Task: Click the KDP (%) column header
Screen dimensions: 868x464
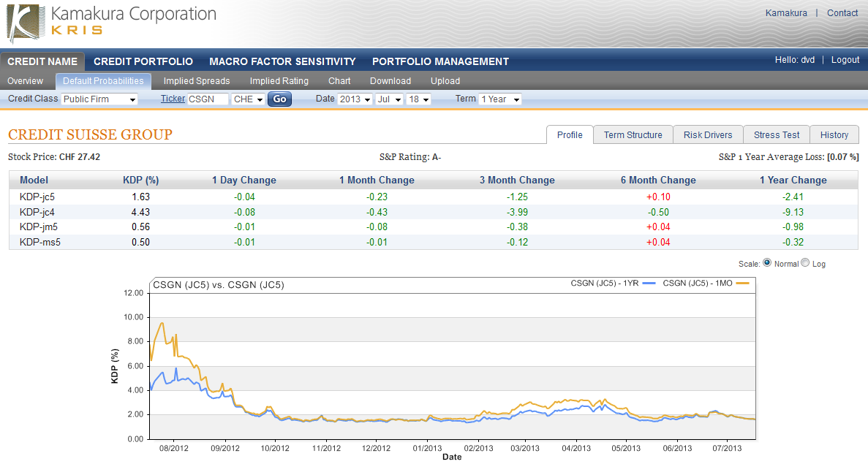Action: [x=140, y=180]
